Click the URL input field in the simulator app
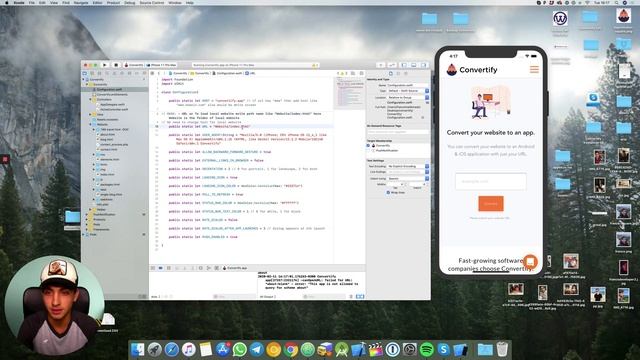 coord(491,181)
